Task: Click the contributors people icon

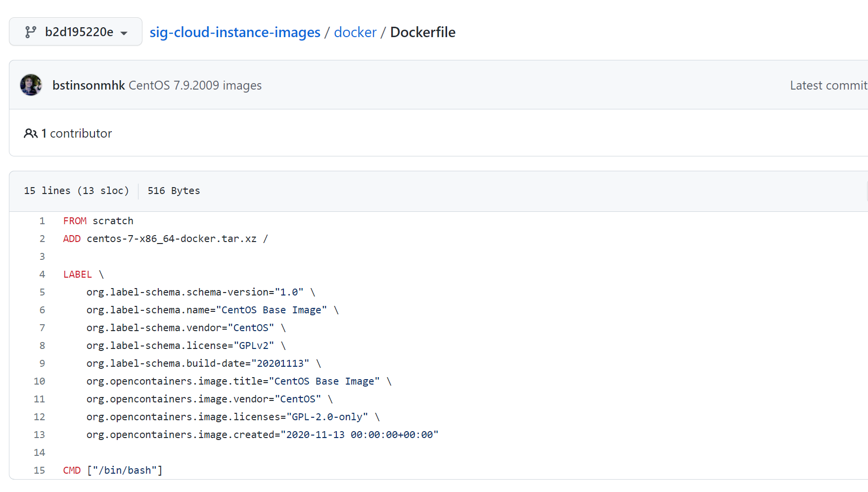Action: 31,134
